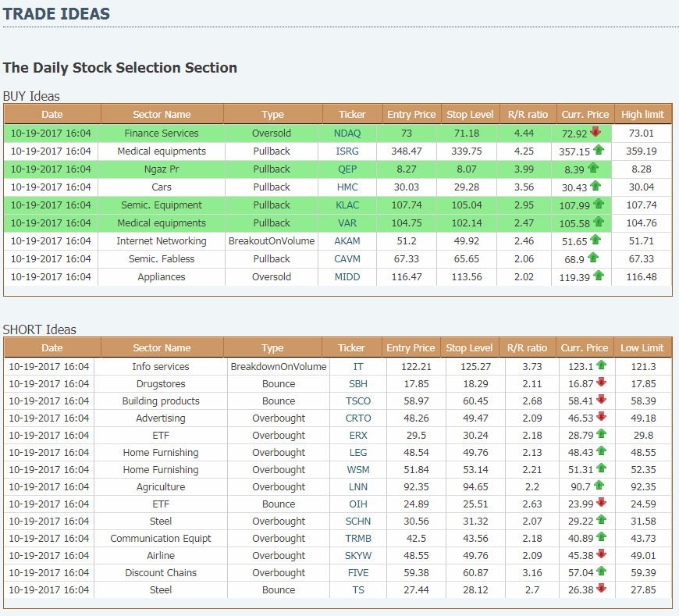Open the CRTO ticker link
This screenshot has width=679, height=616.
tap(358, 418)
